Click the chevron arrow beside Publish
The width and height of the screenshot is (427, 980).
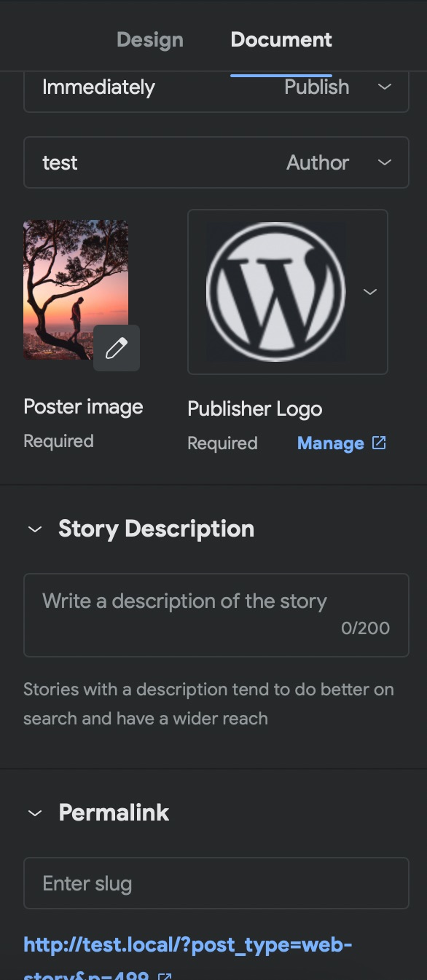coord(385,87)
